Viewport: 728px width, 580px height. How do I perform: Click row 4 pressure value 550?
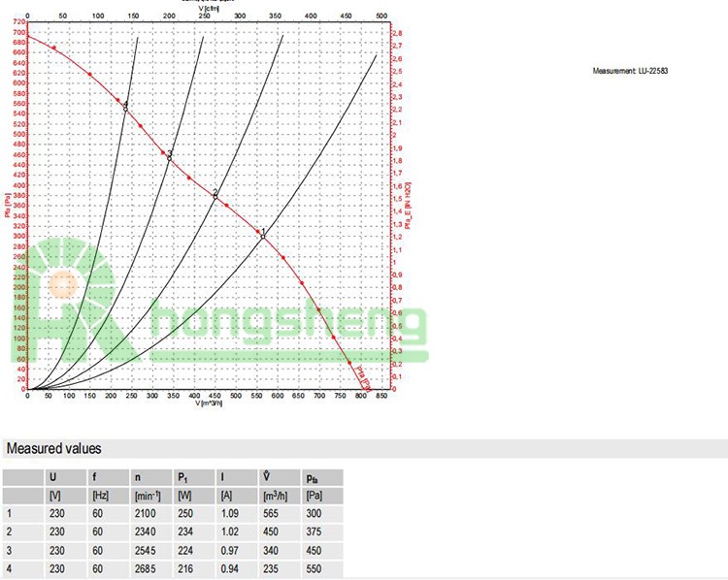click(x=314, y=569)
